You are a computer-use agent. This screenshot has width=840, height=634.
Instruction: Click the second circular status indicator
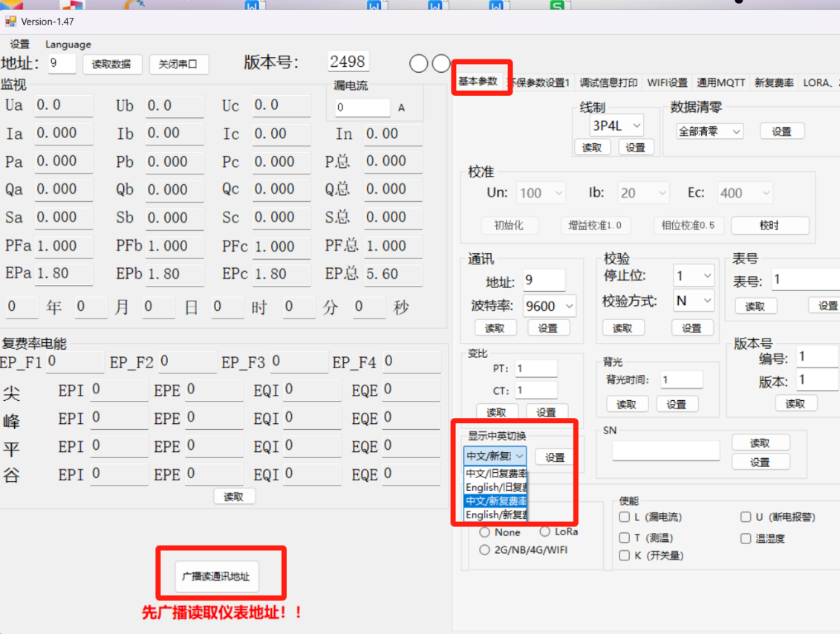tap(441, 64)
